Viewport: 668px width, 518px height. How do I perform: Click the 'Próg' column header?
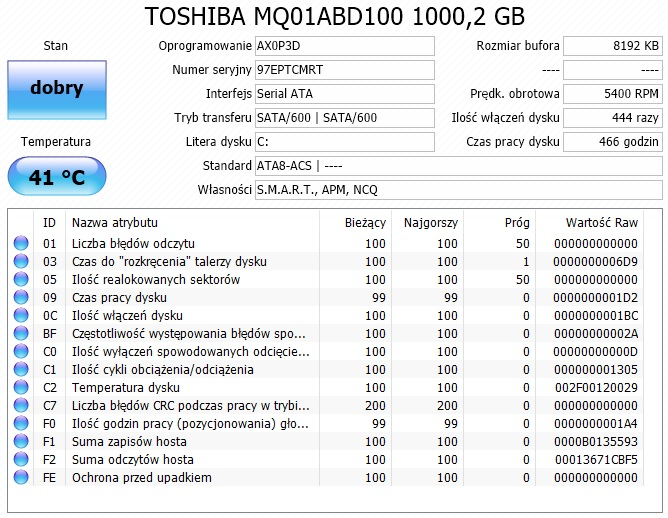coord(499,222)
